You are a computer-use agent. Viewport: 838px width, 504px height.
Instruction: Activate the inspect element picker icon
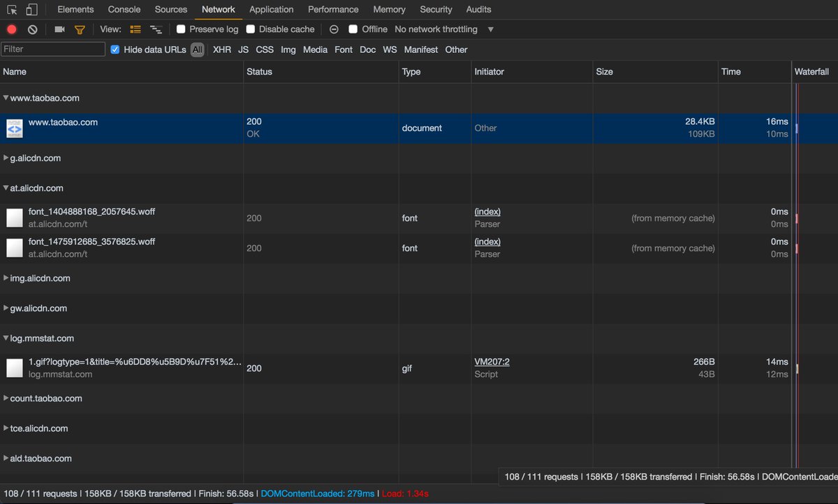click(x=12, y=10)
